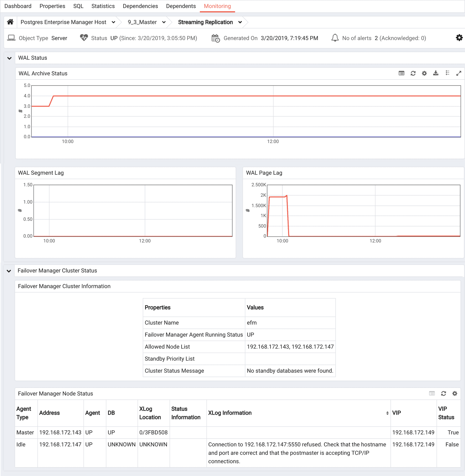465x476 pixels.
Task: Open WAL Archive Status table view
Action: tap(401, 73)
